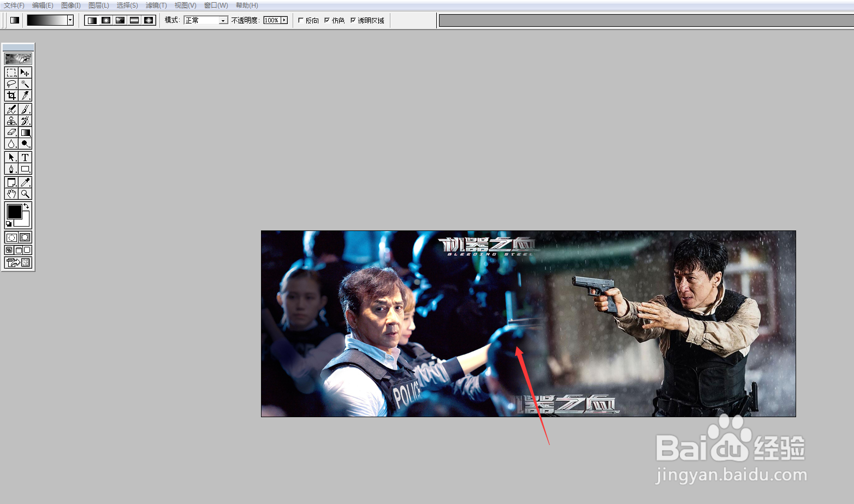Open the 滤镜(T) menu

(156, 5)
